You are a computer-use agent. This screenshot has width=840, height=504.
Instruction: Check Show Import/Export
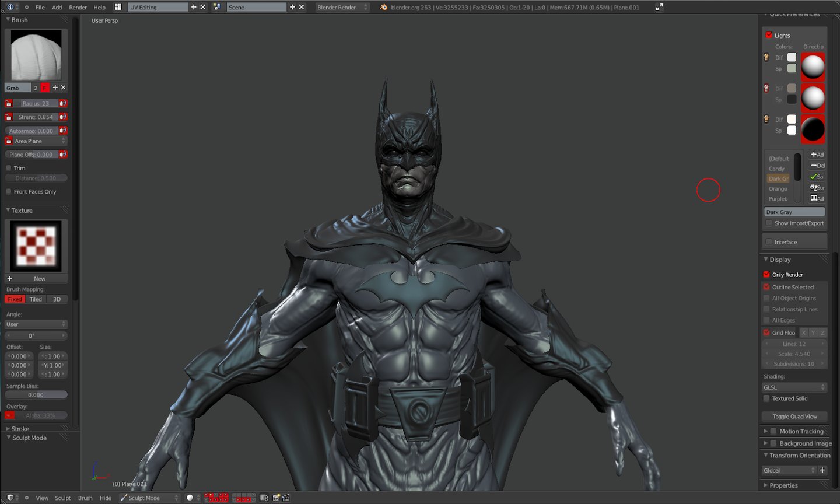[x=769, y=223]
